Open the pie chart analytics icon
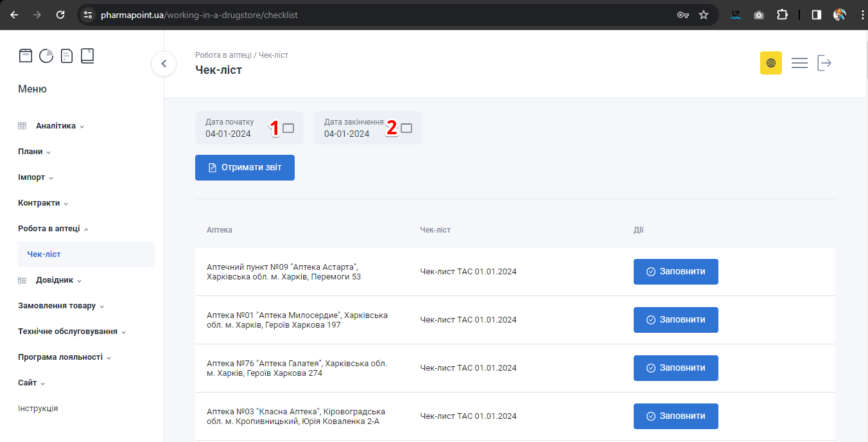Screen dimensions: 868x442 (x=46, y=56)
